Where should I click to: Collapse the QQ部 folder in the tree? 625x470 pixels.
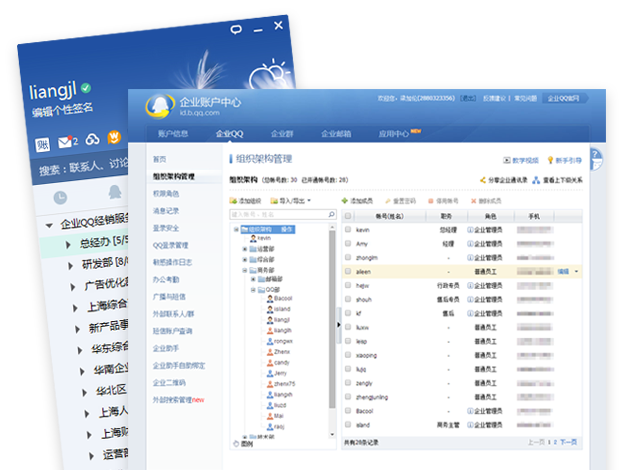pyautogui.click(x=253, y=290)
